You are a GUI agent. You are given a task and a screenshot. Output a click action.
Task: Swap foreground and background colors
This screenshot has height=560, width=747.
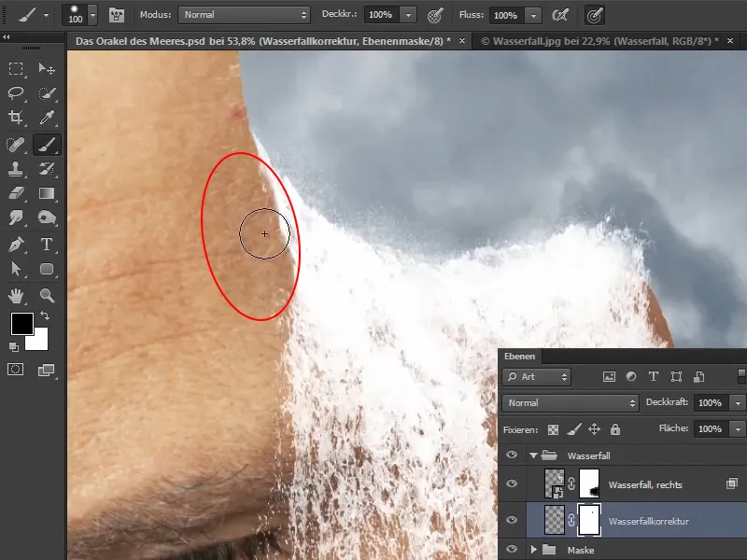pos(45,315)
